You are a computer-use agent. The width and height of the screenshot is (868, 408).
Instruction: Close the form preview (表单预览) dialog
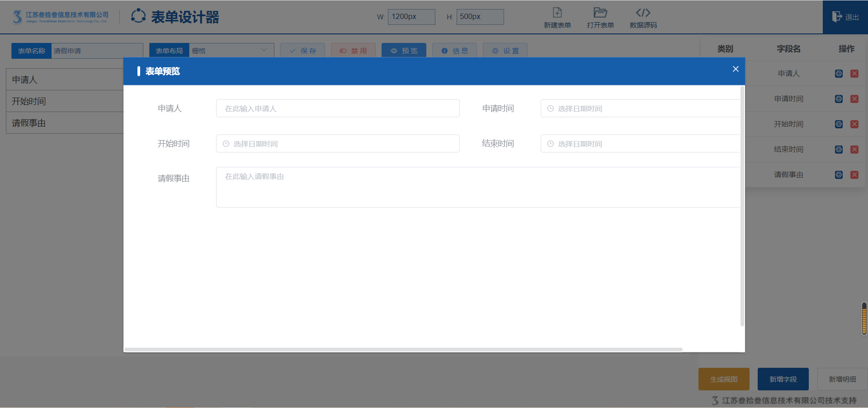(x=736, y=69)
